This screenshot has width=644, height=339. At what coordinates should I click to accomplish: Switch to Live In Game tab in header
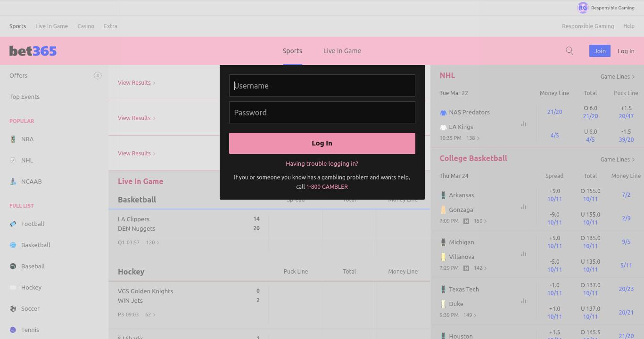point(342,51)
